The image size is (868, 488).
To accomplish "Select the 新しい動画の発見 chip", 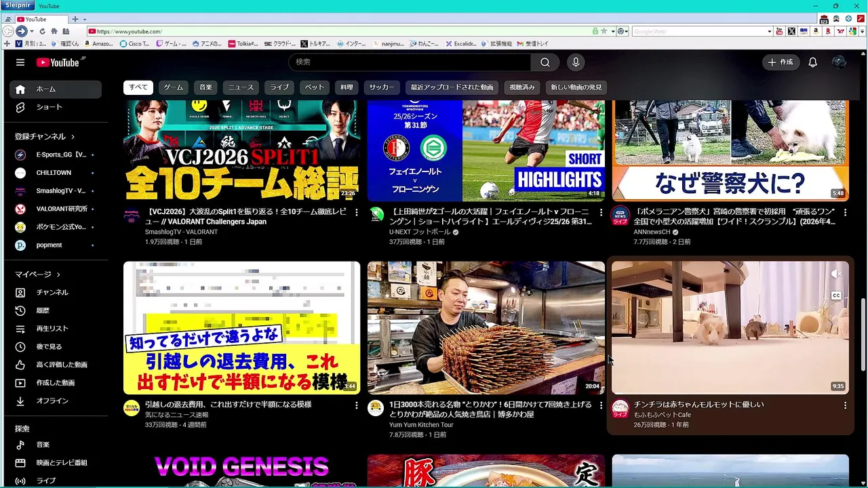I will [576, 87].
